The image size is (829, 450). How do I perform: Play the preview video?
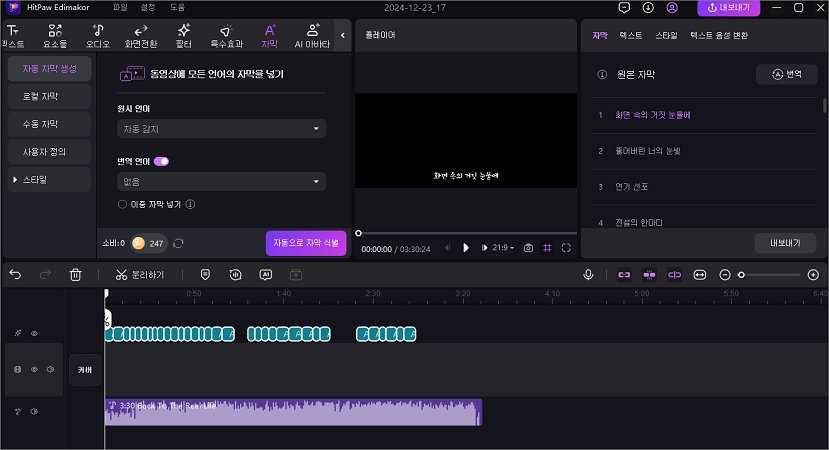point(466,247)
